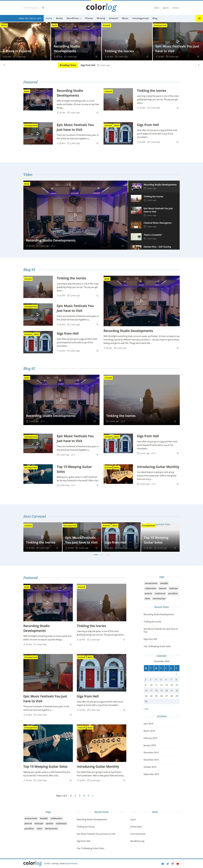Screen dimensions: 203x868
Task: Click the search magnifier icon in header
Action: coord(43,7)
